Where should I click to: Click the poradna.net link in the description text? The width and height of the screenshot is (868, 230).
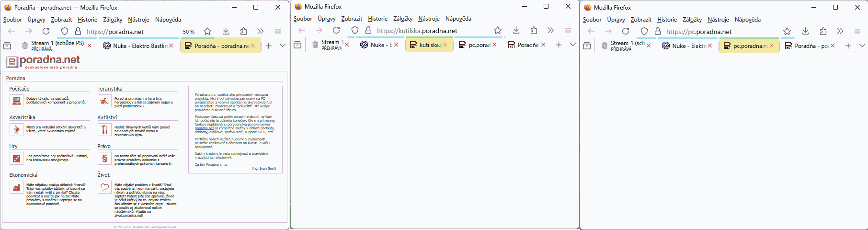coord(204,128)
